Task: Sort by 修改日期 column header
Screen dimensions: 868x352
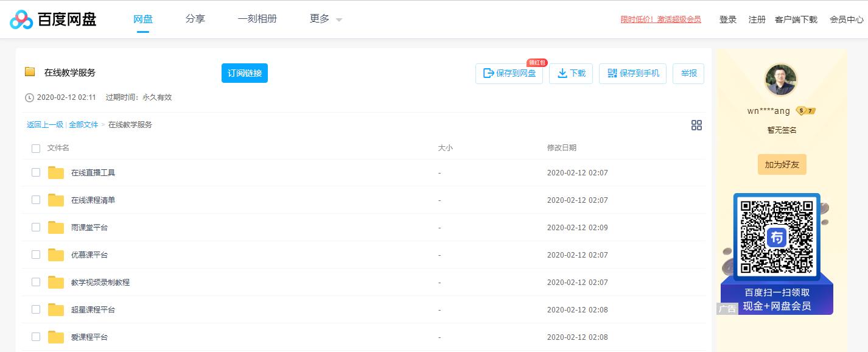Action: 562,148
